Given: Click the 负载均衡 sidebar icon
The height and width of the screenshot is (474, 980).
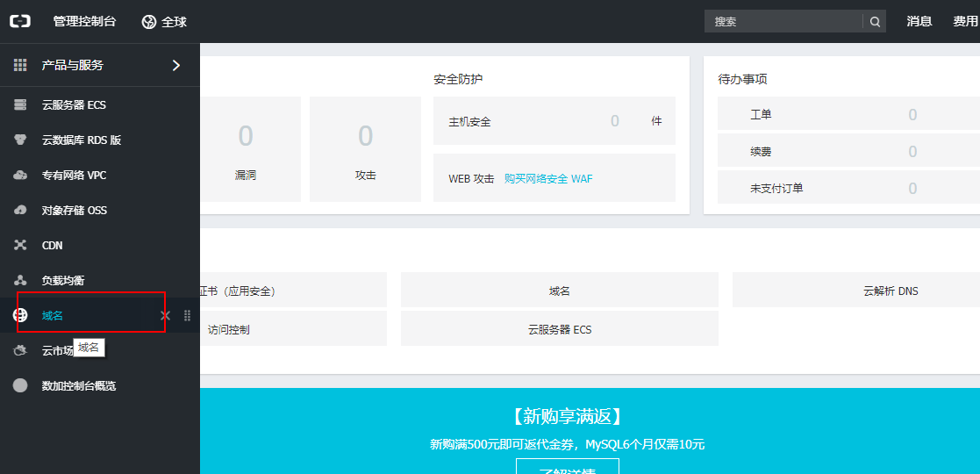Looking at the screenshot, I should coord(20,280).
